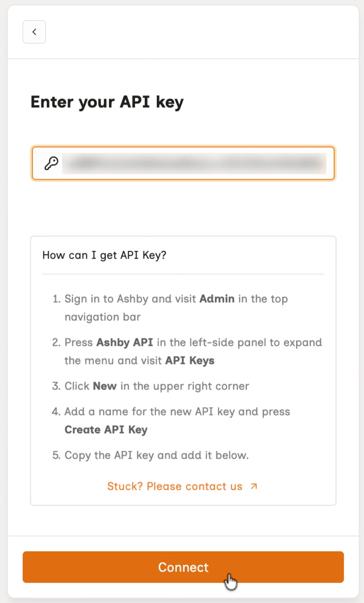Screen dimensions: 364x603
Task: Click the blurred API key value
Action: coord(194,163)
